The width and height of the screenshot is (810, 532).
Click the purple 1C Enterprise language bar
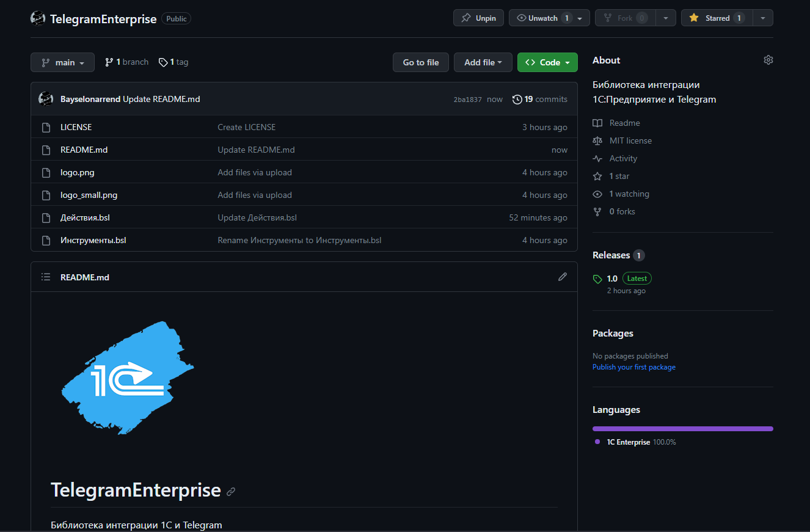point(683,429)
